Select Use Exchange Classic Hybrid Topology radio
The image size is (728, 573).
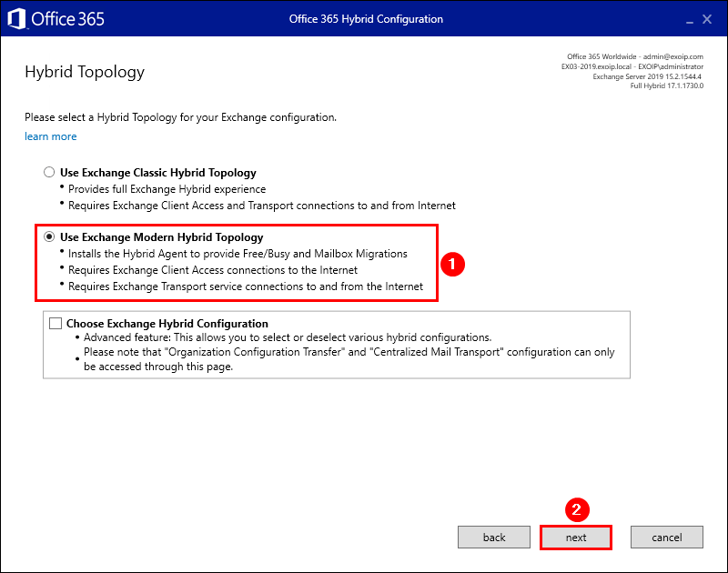[x=49, y=172]
